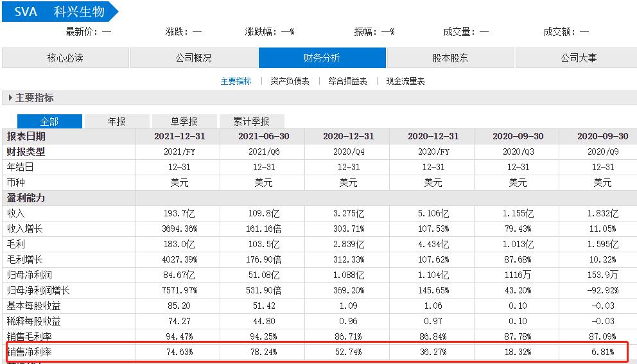Click the 78.24% net margin value
Screen dimensions: 637x364
tap(264, 352)
